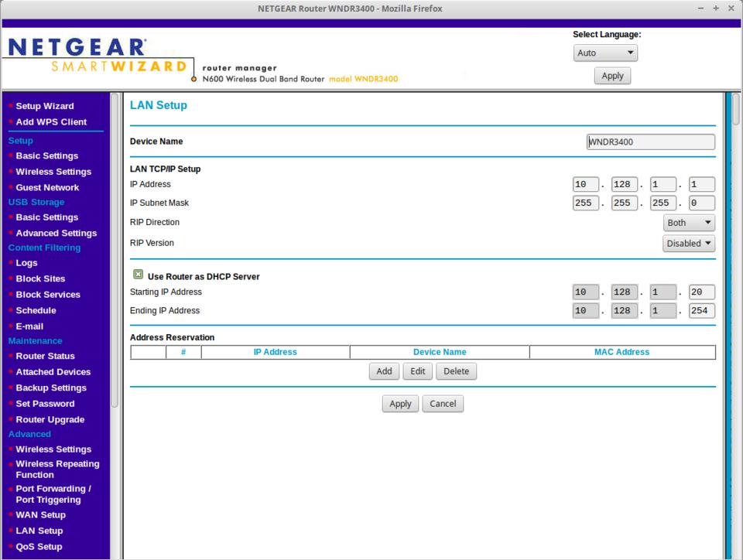The image size is (743, 560).
Task: Click the Device Name text field
Action: click(650, 142)
